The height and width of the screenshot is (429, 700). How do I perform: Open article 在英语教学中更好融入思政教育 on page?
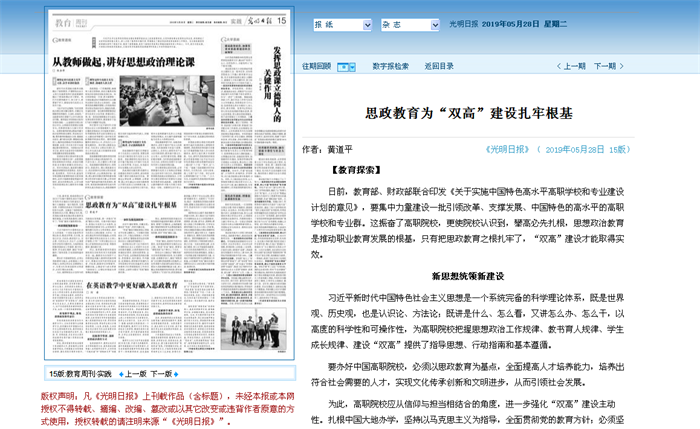pos(112,285)
